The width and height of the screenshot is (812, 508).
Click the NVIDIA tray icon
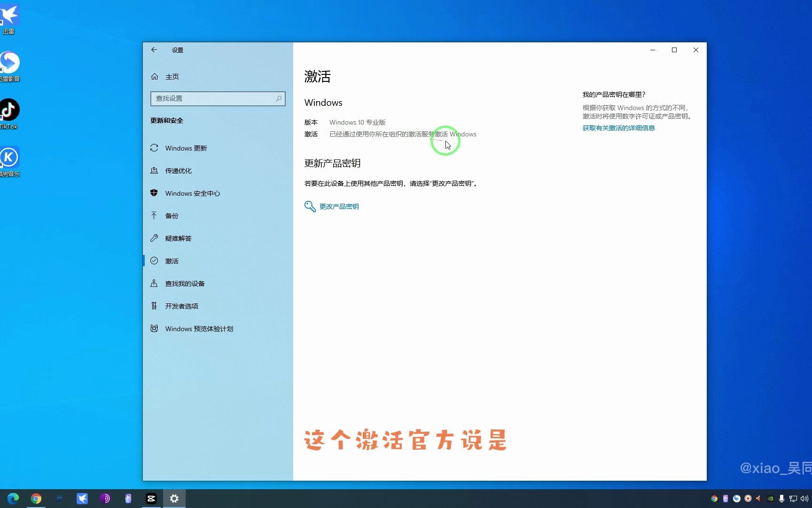770,499
